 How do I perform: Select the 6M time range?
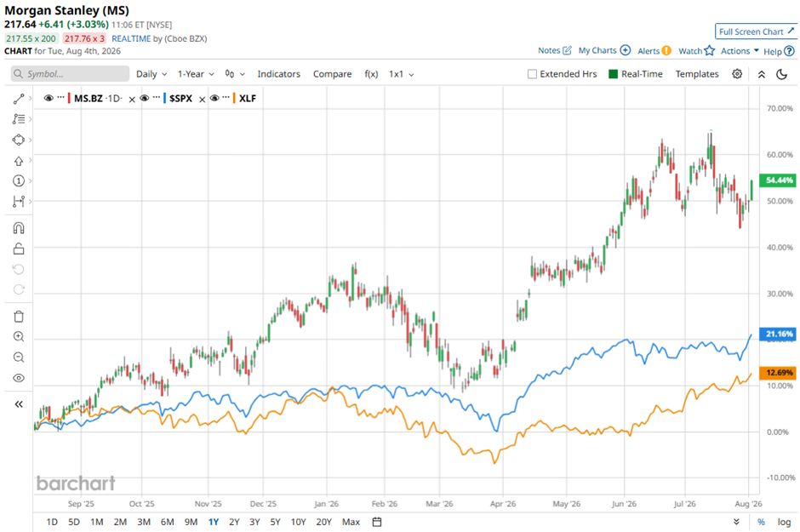click(168, 522)
